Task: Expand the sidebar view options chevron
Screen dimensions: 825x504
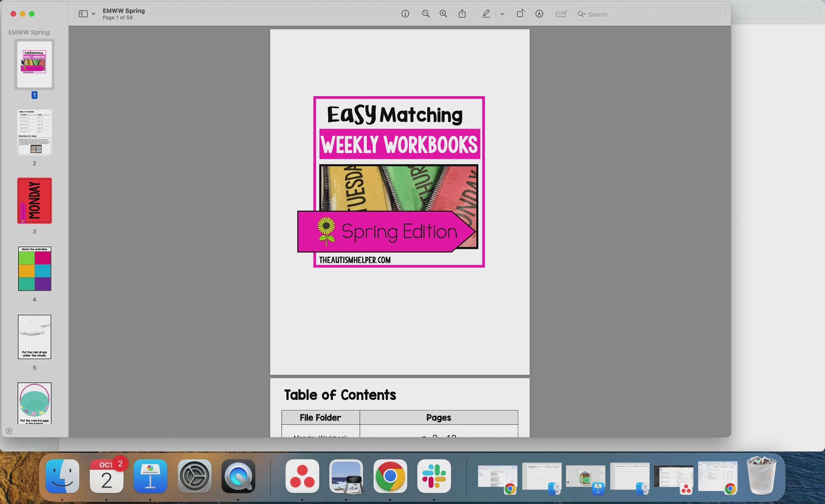Action: pyautogui.click(x=93, y=14)
